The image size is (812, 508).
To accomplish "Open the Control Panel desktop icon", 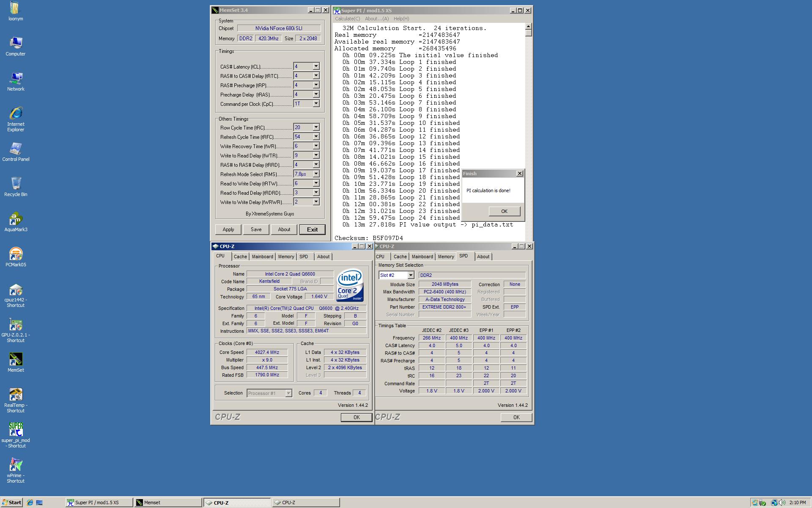I will coord(15,152).
